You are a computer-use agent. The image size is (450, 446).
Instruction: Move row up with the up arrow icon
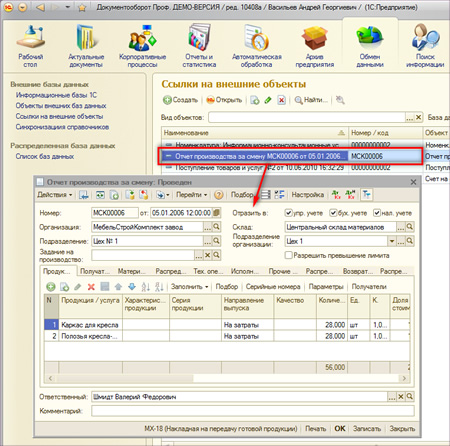pyautogui.click(x=118, y=287)
